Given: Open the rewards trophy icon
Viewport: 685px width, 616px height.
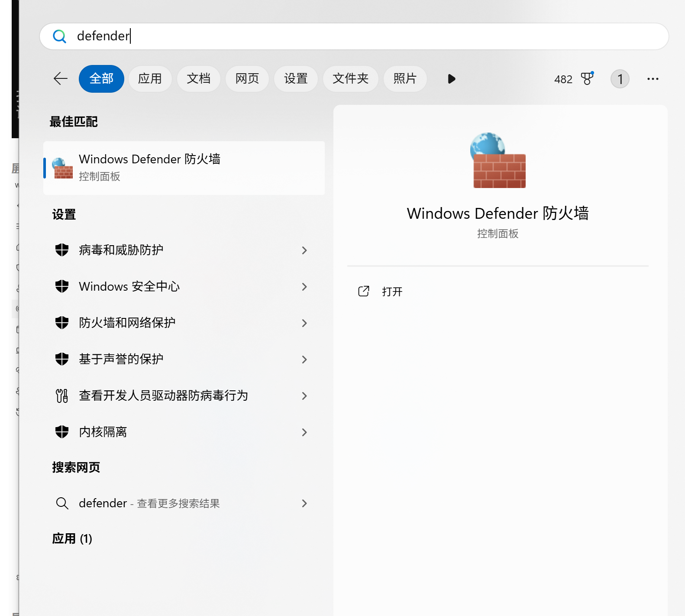Looking at the screenshot, I should pyautogui.click(x=587, y=78).
